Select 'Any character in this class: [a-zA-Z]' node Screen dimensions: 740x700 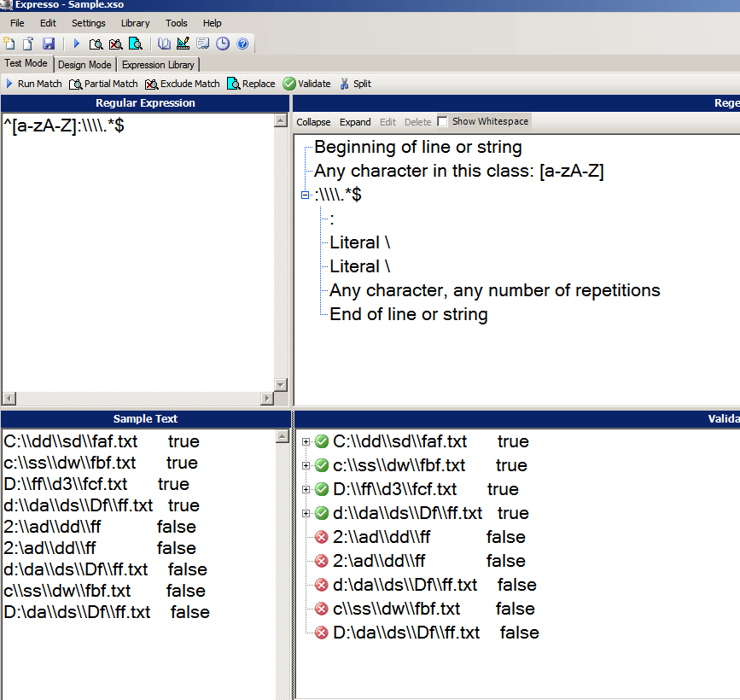pyautogui.click(x=459, y=171)
